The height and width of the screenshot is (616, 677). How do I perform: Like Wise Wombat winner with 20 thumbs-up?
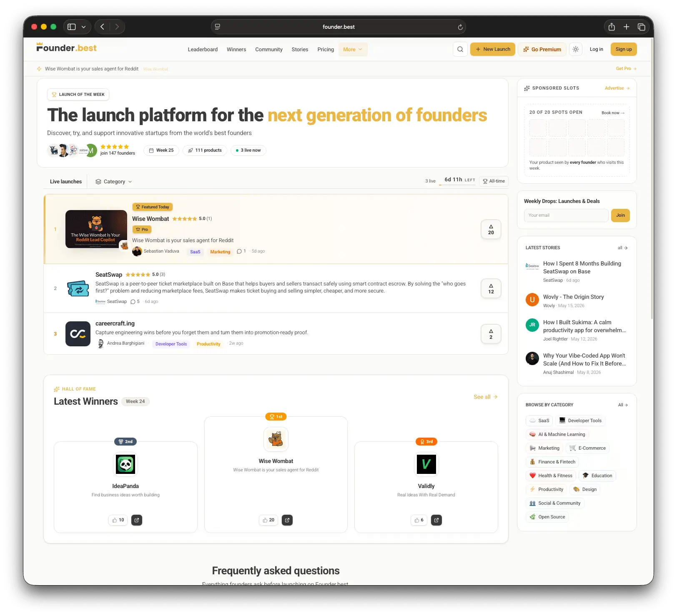tap(268, 520)
